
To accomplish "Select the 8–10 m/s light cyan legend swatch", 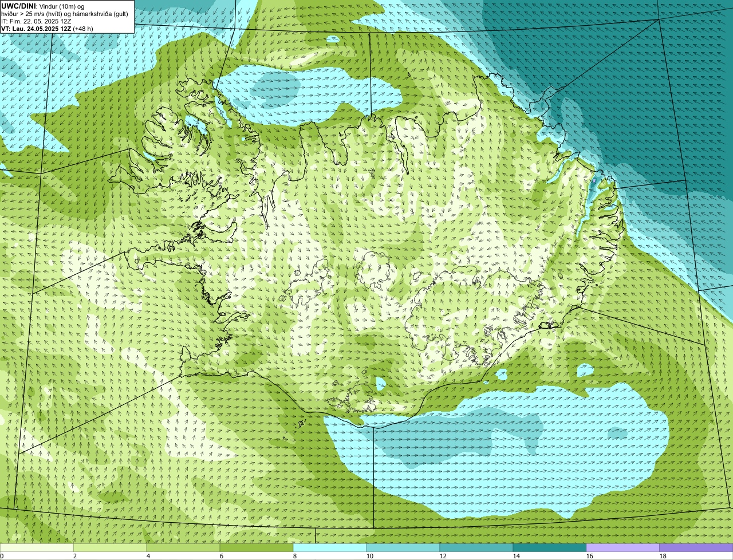I will tap(330, 547).
